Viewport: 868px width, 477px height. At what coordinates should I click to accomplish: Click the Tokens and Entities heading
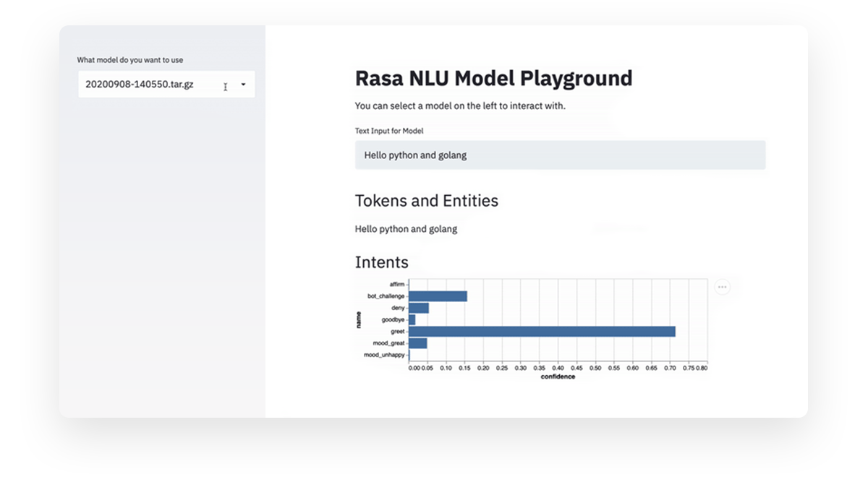pyautogui.click(x=427, y=200)
